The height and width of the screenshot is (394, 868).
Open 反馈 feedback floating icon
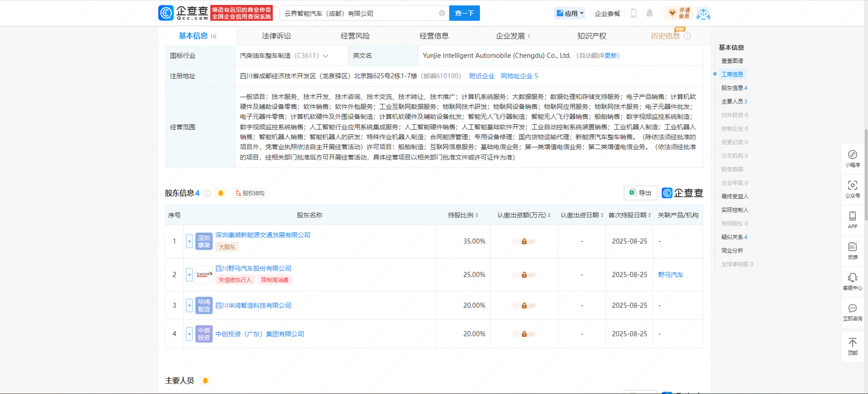(x=853, y=251)
